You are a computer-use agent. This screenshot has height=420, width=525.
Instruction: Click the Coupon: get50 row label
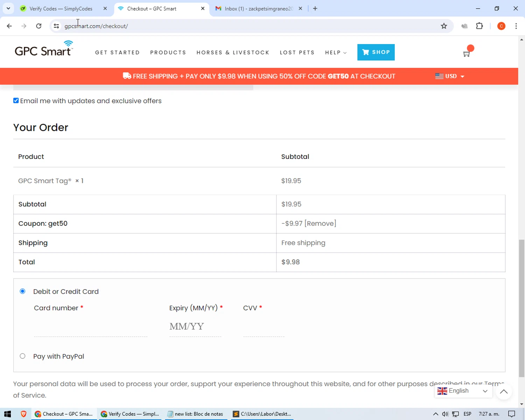click(43, 224)
